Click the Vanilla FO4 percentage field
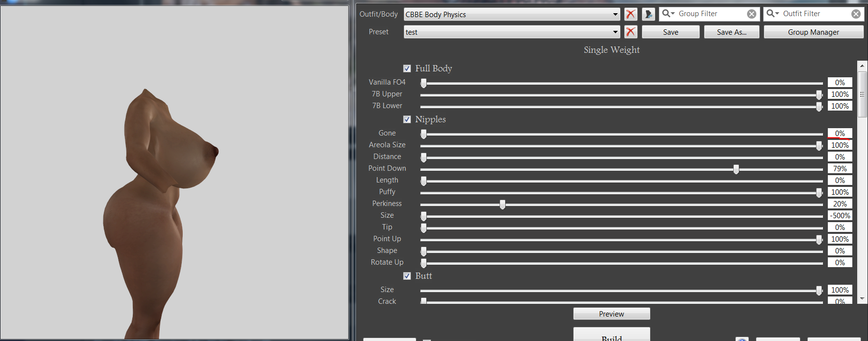 840,82
